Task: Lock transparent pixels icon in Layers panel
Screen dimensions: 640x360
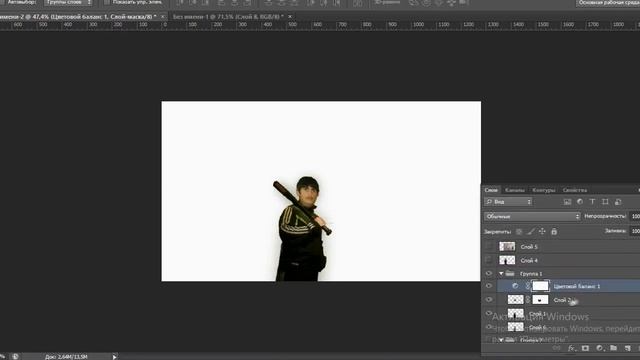Action: [519, 231]
